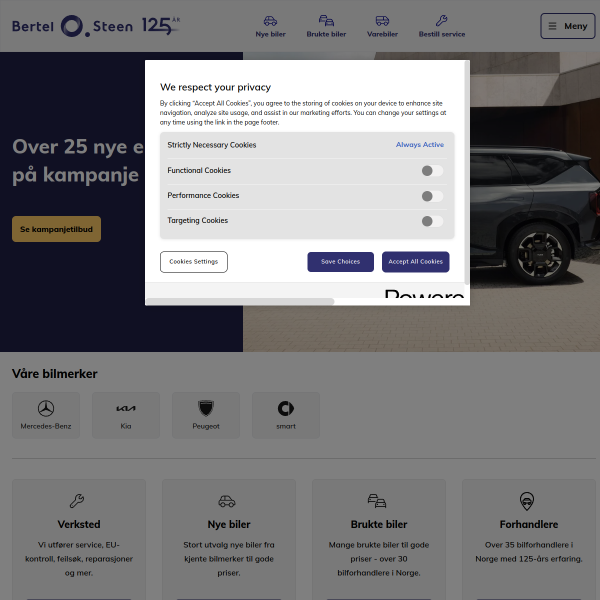
Task: Click the horizontal scrollbar in cookie dialog
Action: (240, 301)
